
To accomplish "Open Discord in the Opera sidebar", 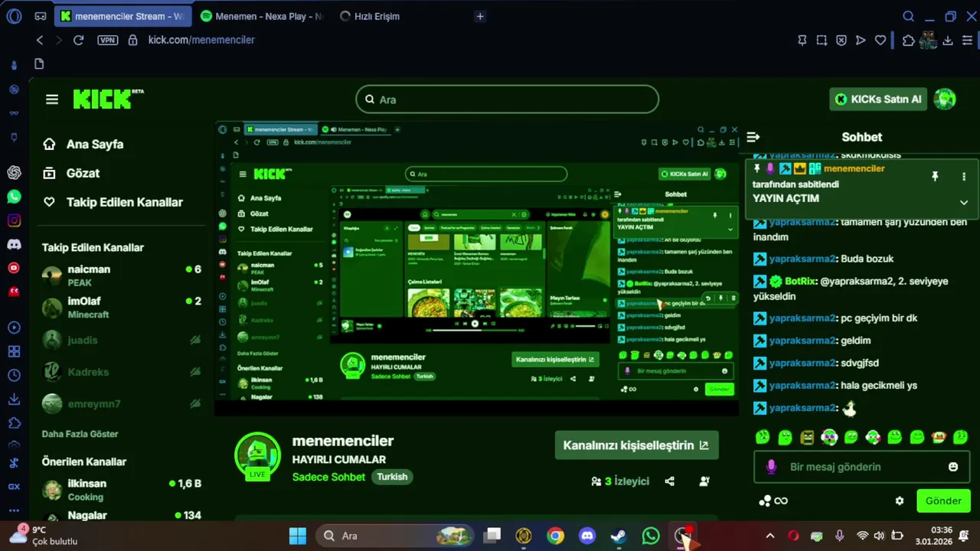I will pos(14,244).
